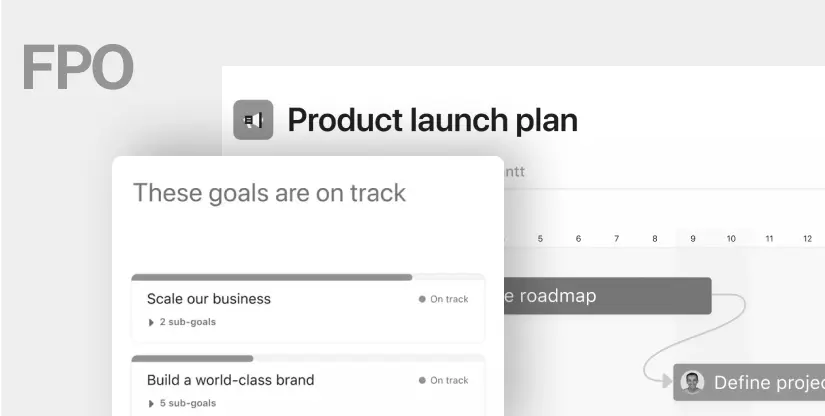The height and width of the screenshot is (416, 825).
Task: Click the On track status dot for Build a world-class brand
Action: (422, 380)
